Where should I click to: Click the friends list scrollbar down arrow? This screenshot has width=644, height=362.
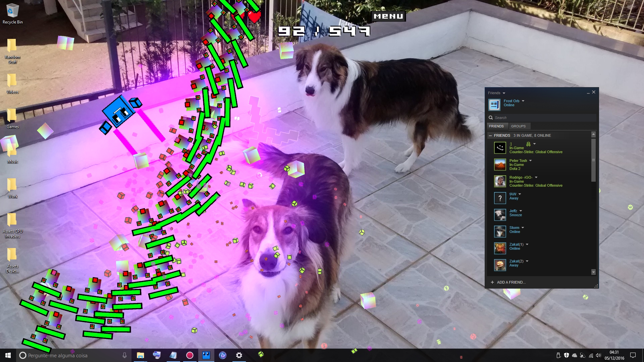pos(593,272)
